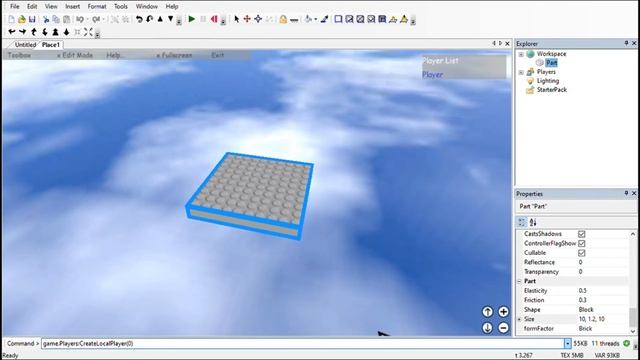Open the Tools menu
This screenshot has height=360, width=640.
point(121,7)
